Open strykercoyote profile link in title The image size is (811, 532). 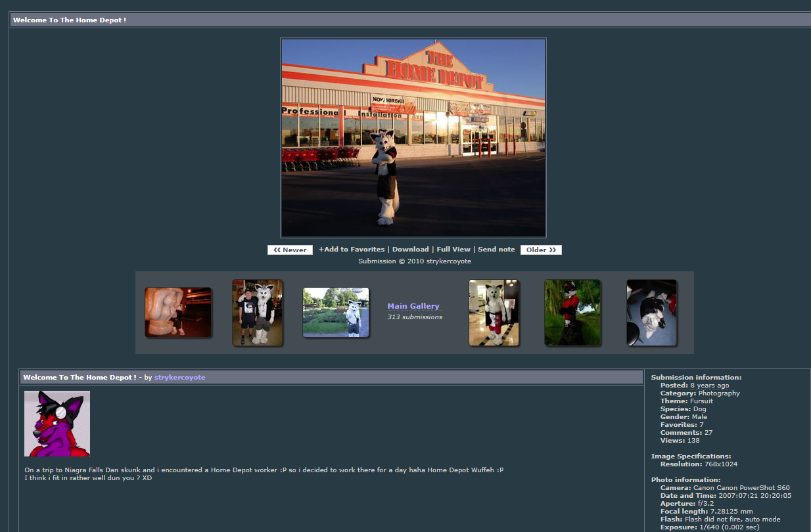(x=179, y=378)
